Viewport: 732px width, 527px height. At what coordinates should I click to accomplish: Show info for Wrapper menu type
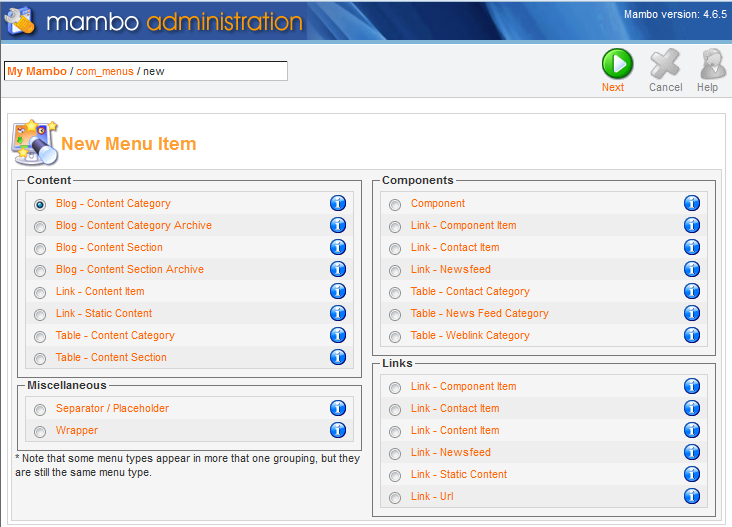point(338,430)
